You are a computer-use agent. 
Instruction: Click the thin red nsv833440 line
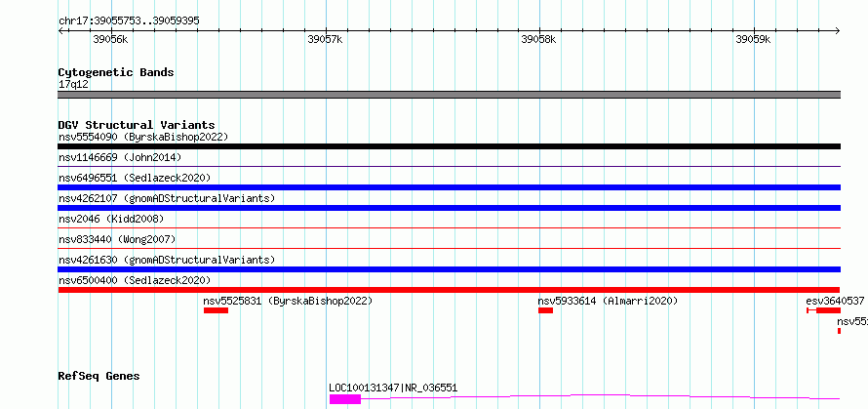click(449, 248)
